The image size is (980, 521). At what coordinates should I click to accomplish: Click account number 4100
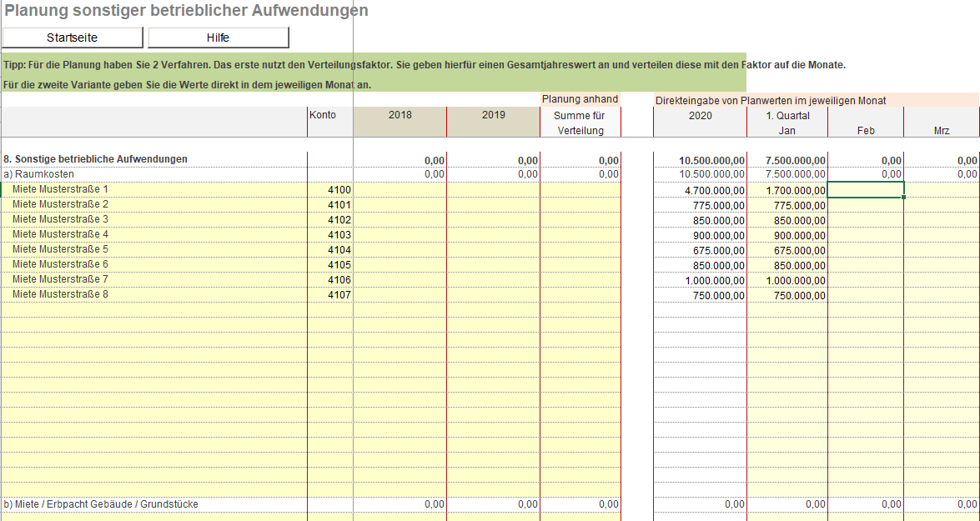pyautogui.click(x=339, y=190)
